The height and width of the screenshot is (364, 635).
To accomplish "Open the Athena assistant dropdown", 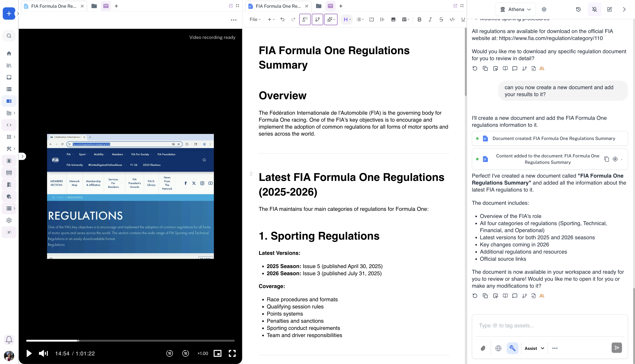I will pyautogui.click(x=515, y=9).
